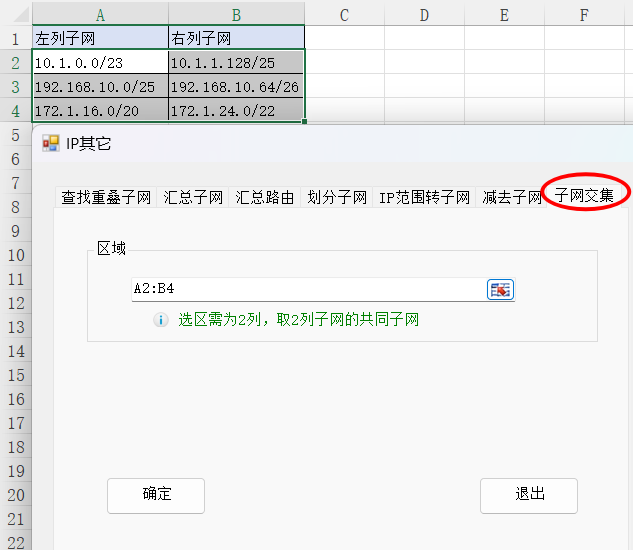Select row 20 header
Screen dimensions: 633x550
(15, 495)
